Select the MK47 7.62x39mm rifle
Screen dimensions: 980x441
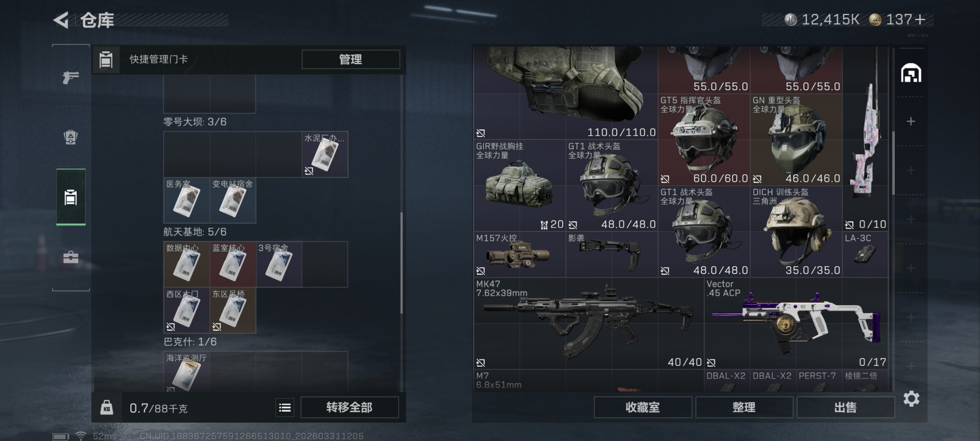[x=588, y=323]
